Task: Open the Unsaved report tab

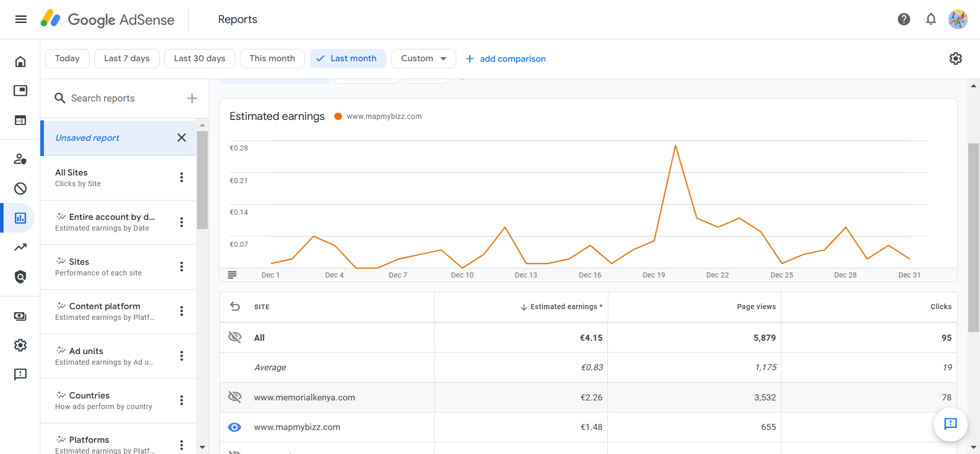Action: (118, 138)
